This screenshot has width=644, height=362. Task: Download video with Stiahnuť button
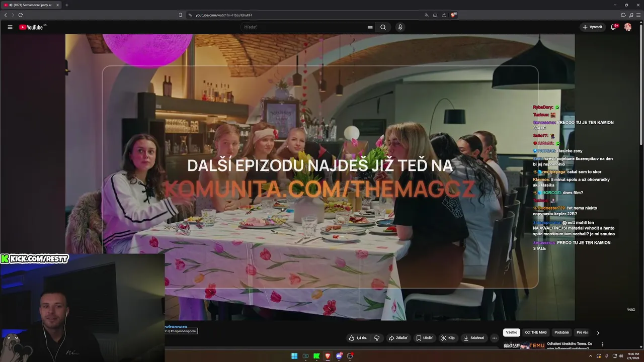click(474, 338)
